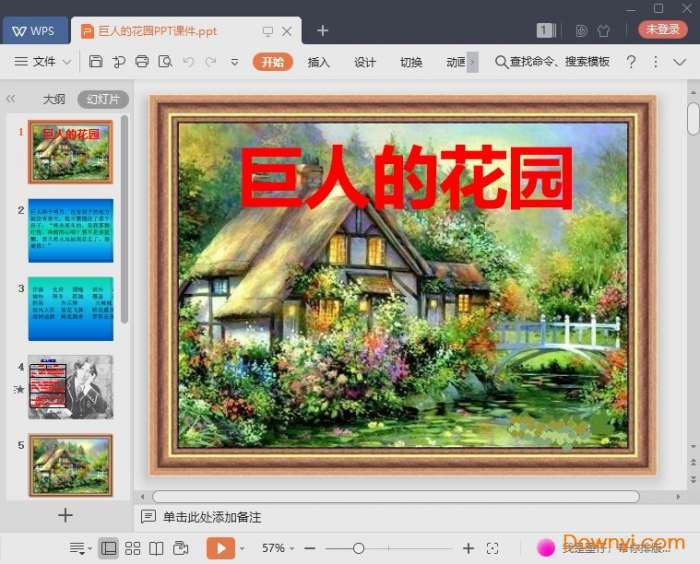The image size is (700, 564).
Task: Click the refresh/sync icon in title bar
Action: click(581, 30)
